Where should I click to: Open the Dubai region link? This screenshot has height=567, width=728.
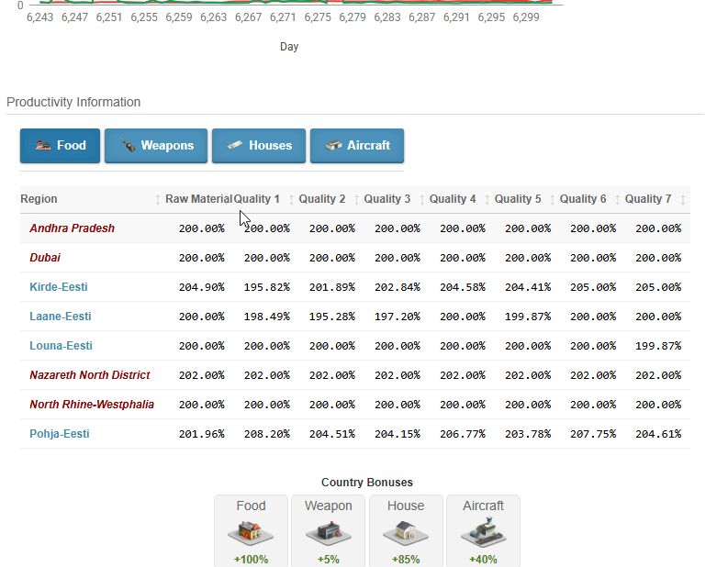click(45, 258)
